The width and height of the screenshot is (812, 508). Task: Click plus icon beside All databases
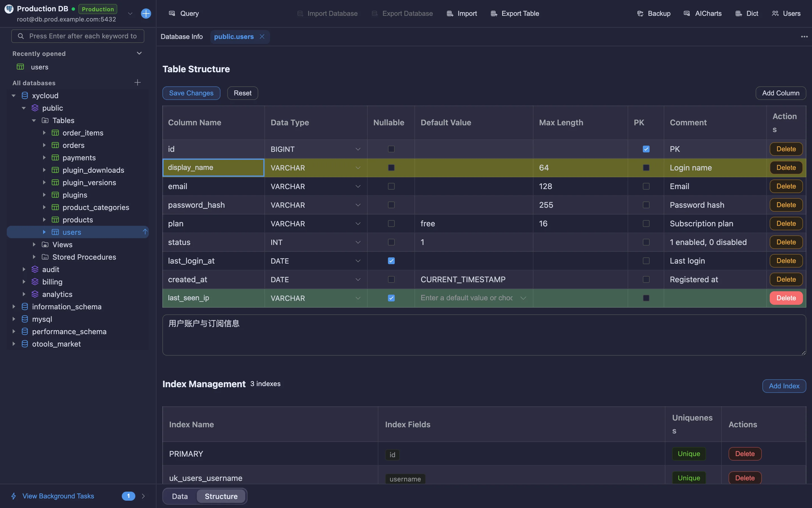pos(138,83)
